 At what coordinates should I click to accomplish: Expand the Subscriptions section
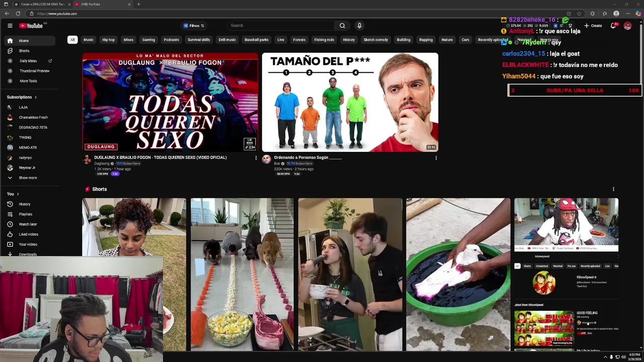22,97
